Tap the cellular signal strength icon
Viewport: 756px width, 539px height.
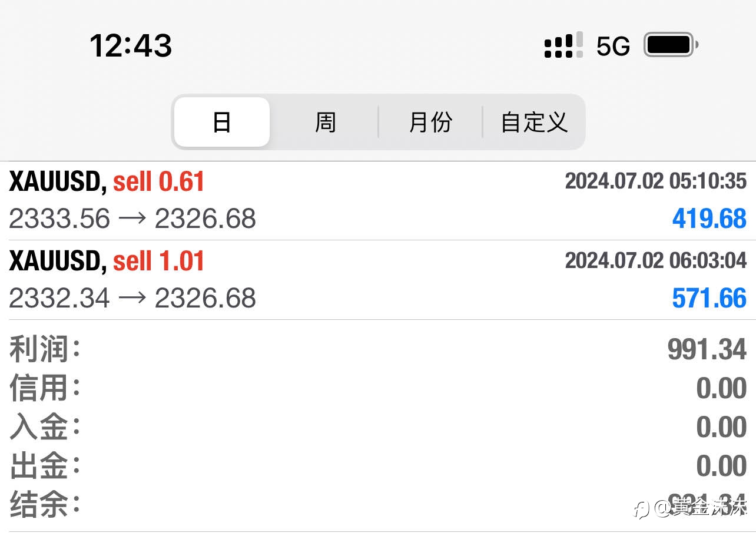[563, 45]
